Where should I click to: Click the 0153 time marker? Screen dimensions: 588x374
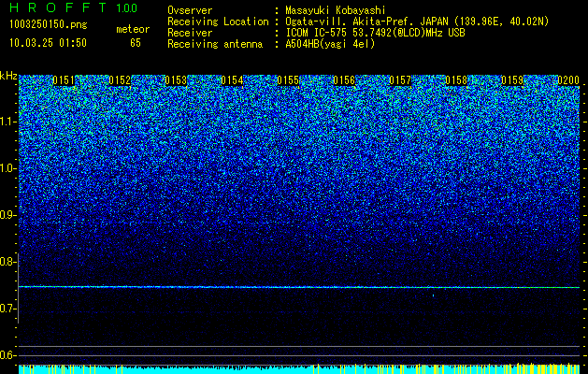tap(176, 80)
